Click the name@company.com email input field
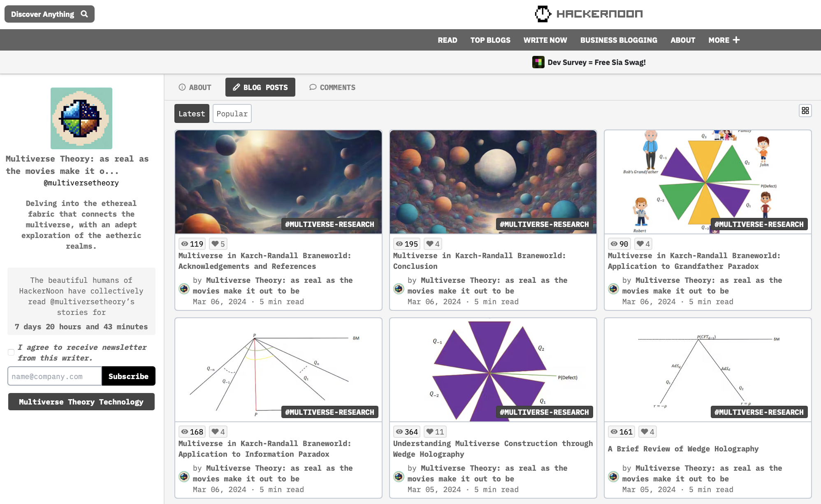The height and width of the screenshot is (504, 821). pos(55,376)
